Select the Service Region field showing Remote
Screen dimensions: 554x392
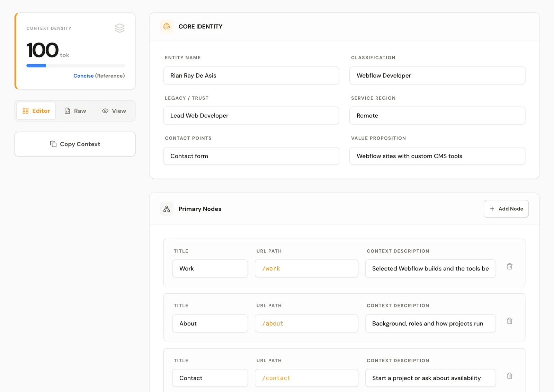[437, 116]
